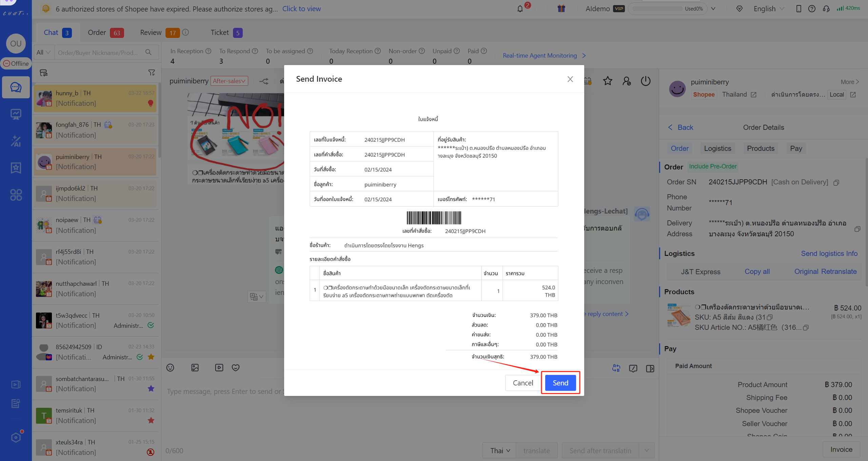
Task: Open fongfah_876 conversation in list
Action: [95, 130]
